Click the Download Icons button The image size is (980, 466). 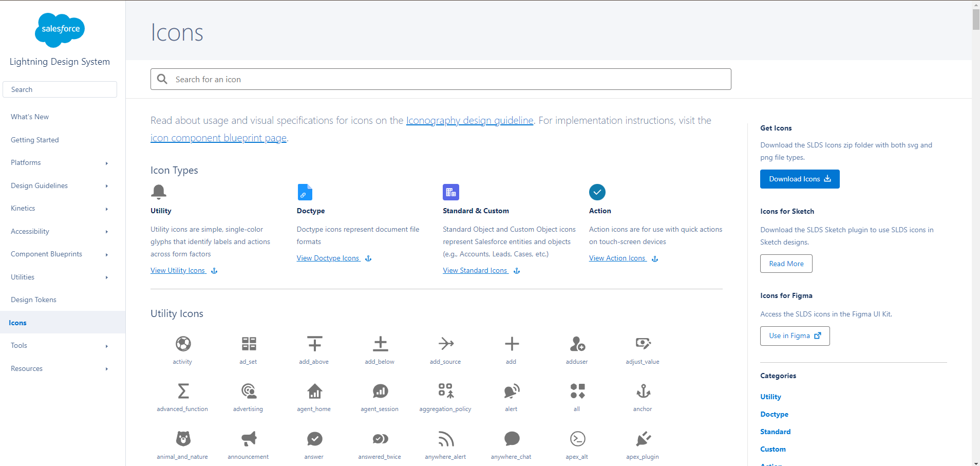(x=799, y=179)
